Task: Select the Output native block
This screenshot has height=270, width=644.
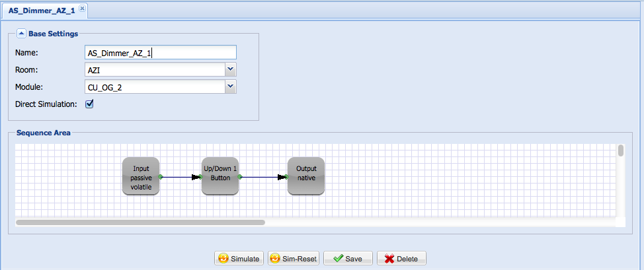Action: (x=306, y=176)
